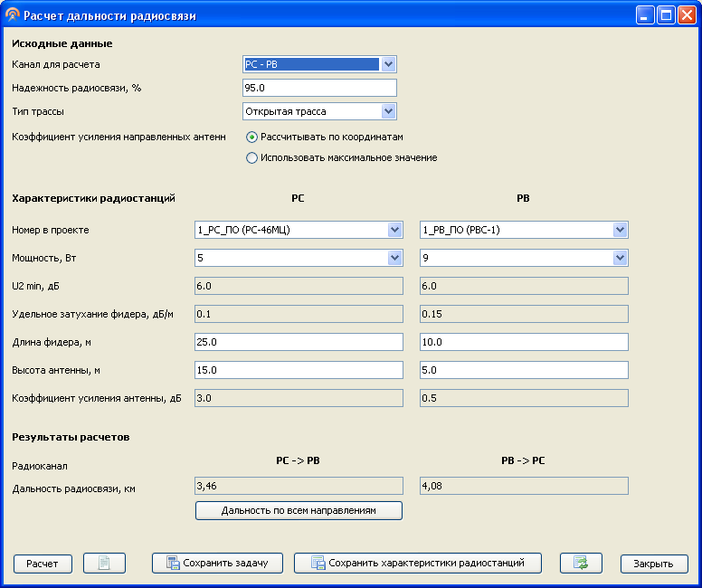Image resolution: width=702 pixels, height=588 pixels.
Task: Click the radio antenna app icon in title bar
Action: 13,14
